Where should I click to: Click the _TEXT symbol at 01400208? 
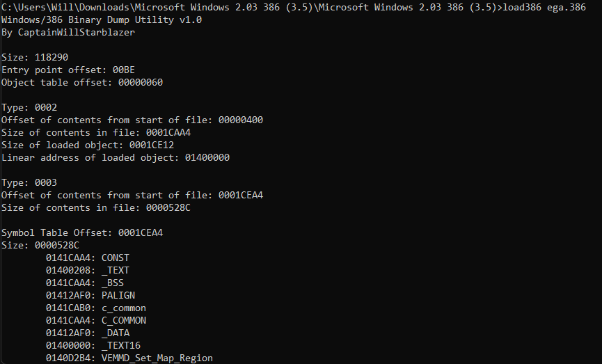[115, 271]
